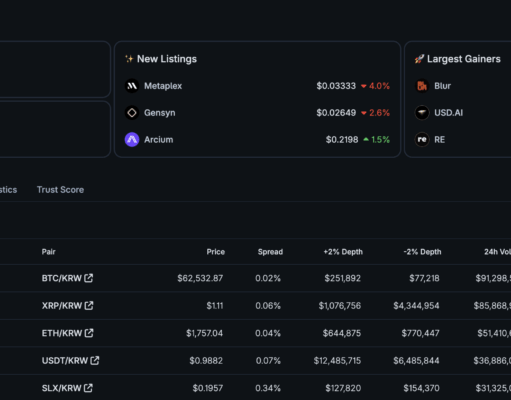The height and width of the screenshot is (400, 511).
Task: Click the 0.06% spread value
Action: coord(268,306)
